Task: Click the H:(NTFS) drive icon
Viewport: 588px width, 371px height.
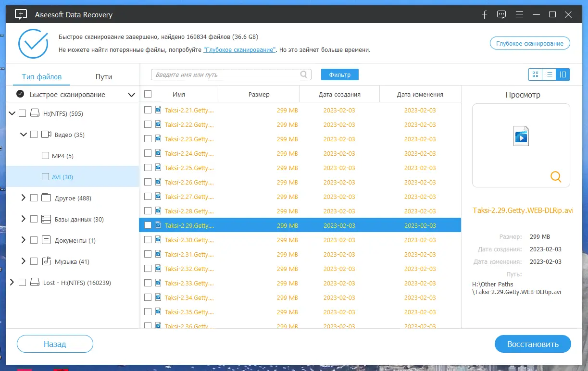Action: (35, 113)
